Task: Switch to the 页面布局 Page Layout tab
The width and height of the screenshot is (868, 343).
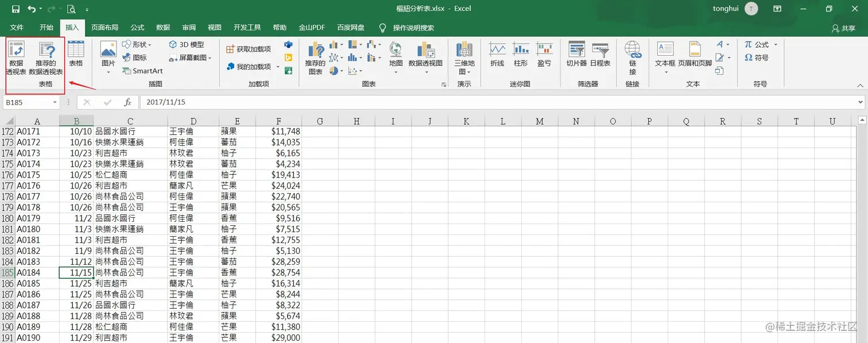Action: 104,28
